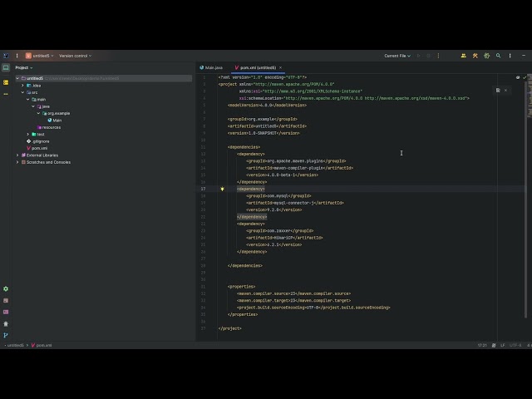Click the maven-compiler-plugin artifactId line

(299, 168)
